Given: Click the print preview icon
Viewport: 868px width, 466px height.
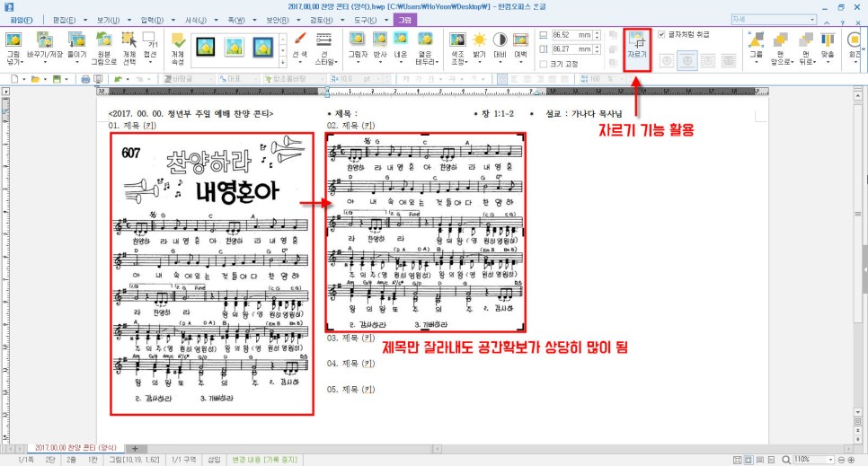Looking at the screenshot, I should [98, 79].
